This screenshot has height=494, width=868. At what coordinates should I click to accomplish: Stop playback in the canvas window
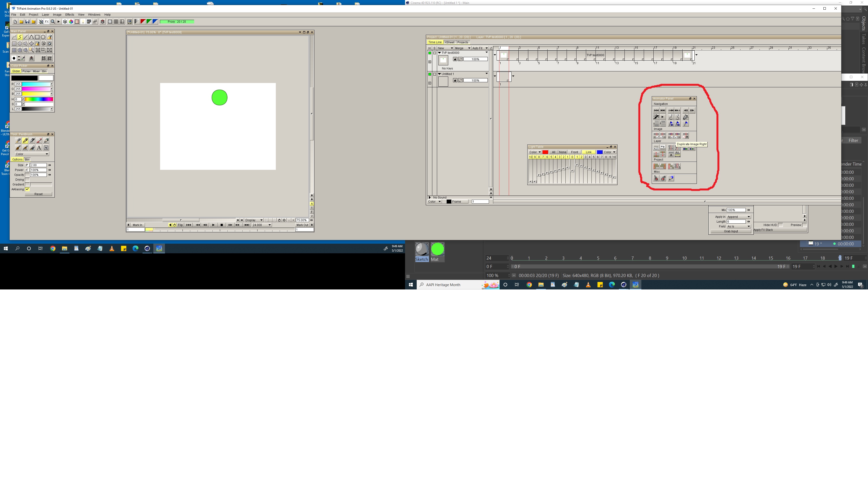222,225
